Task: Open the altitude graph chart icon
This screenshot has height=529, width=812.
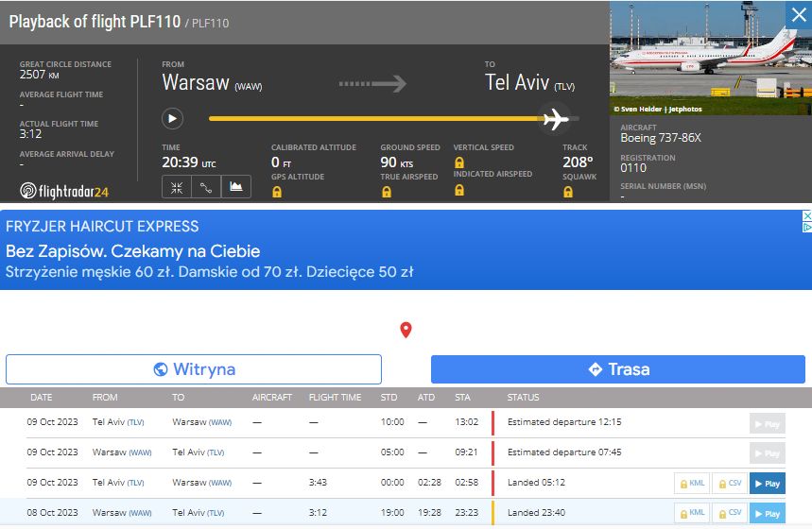Action: (236, 187)
